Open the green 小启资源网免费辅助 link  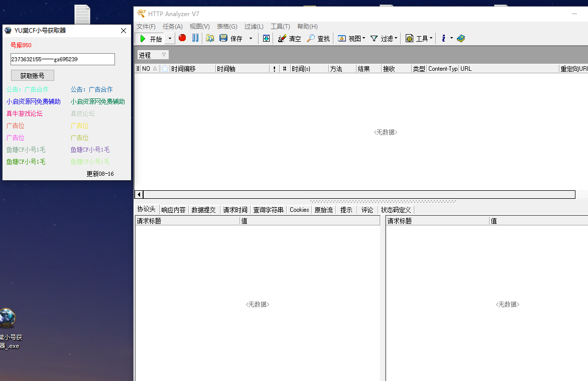[x=98, y=101]
